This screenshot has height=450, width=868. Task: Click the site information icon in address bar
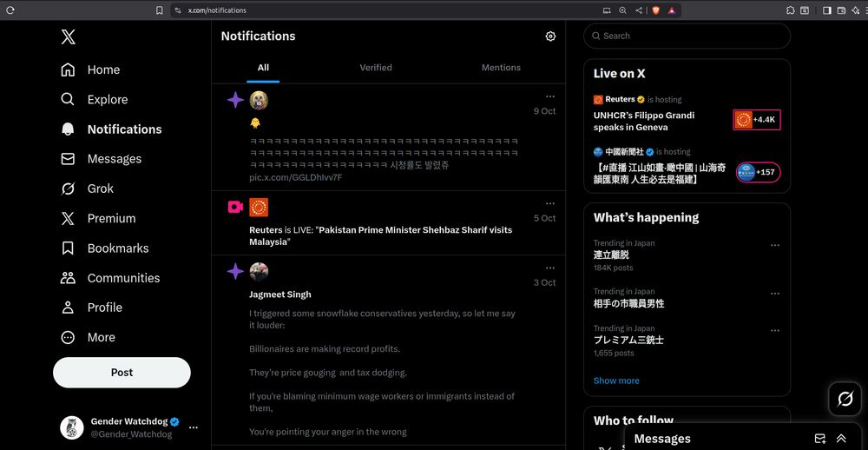[x=178, y=10]
